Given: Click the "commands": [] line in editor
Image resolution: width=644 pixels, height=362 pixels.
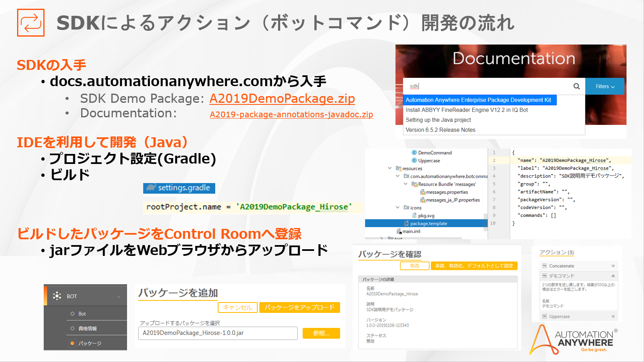Looking at the screenshot, I should [537, 216].
